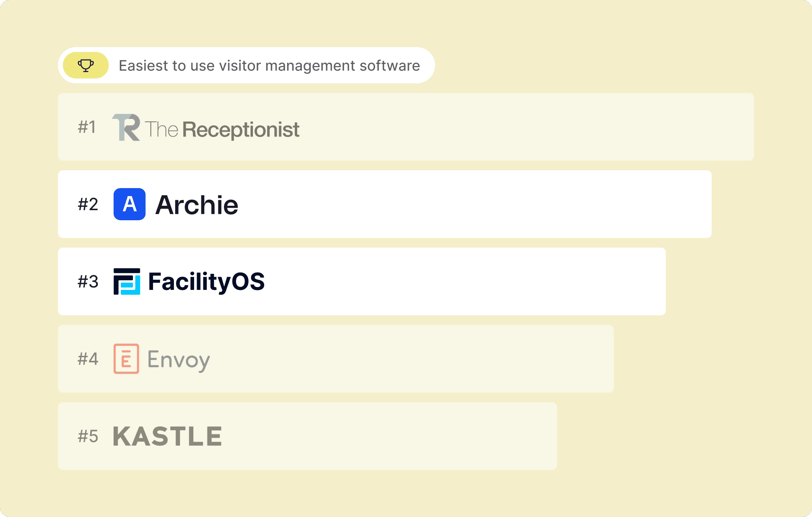Viewport: 812px width, 517px height.
Task: Open The Receptionist name text
Action: coord(222,129)
